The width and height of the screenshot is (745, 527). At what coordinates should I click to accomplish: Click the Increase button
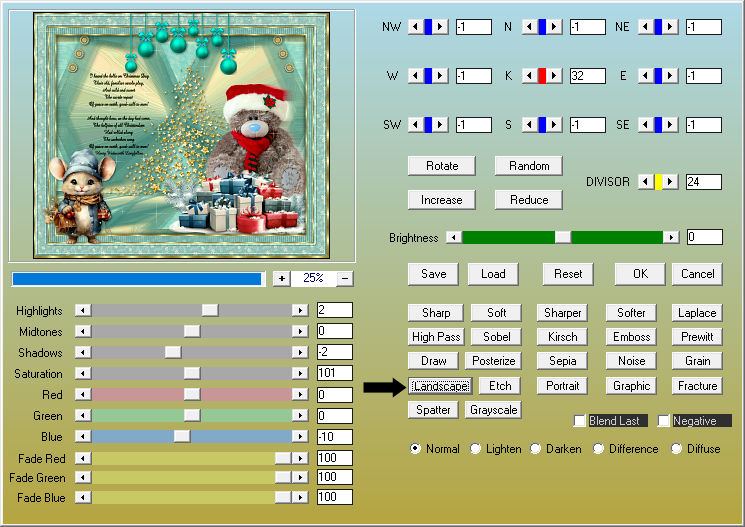point(442,200)
